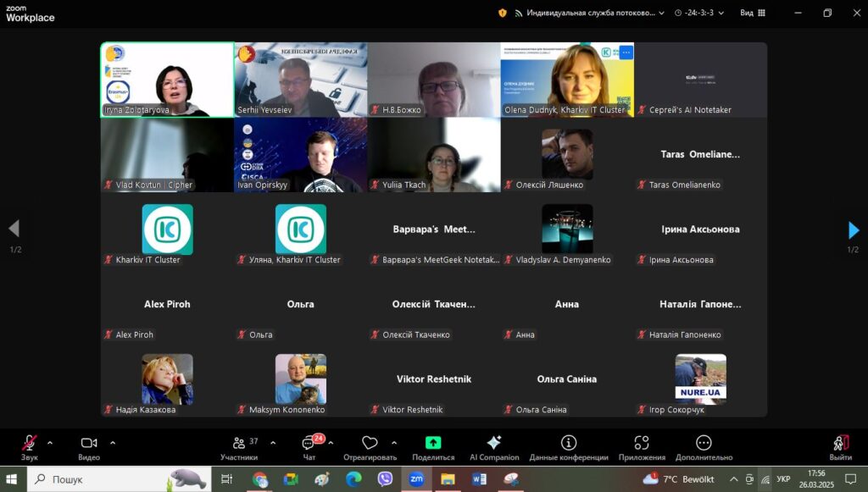Open AI Companion
Screen dimensions: 868x492
[494, 448]
